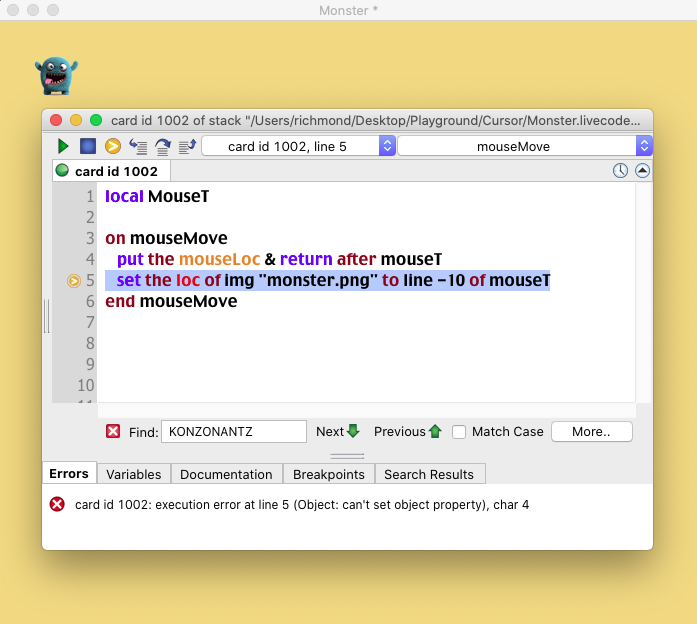Toggle the Match Case checkbox
Image resolution: width=697 pixels, height=624 pixels.
tap(459, 432)
